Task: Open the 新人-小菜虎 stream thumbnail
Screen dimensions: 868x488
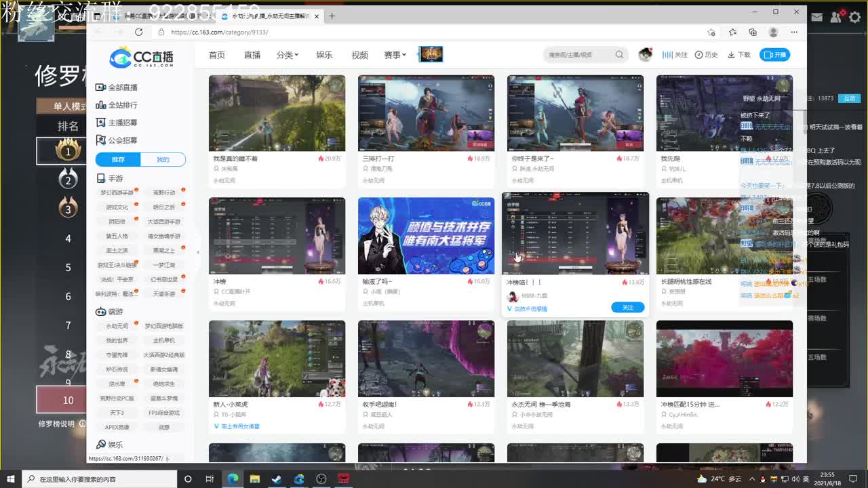Action: tap(277, 359)
